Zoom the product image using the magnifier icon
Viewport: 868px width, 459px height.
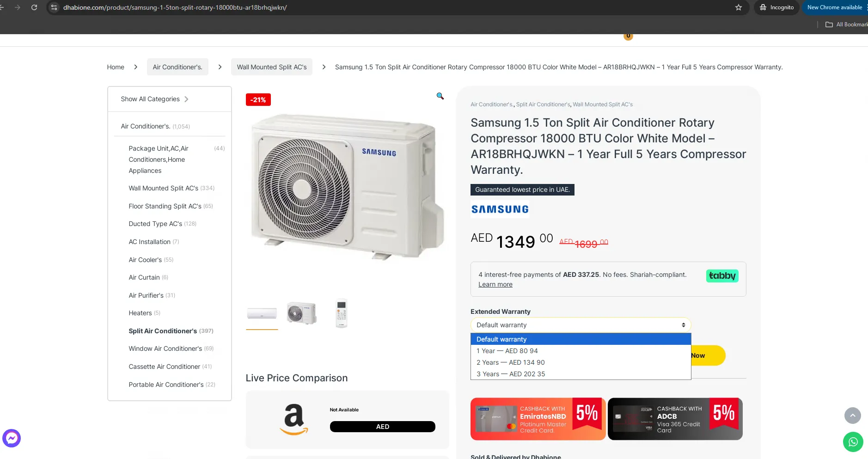pyautogui.click(x=440, y=96)
